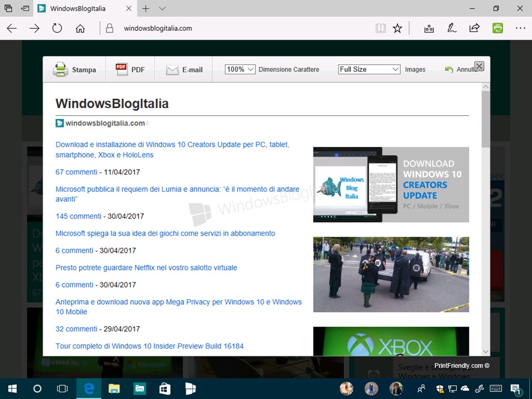Open Windows Defender shield tray icon

[x=439, y=389]
